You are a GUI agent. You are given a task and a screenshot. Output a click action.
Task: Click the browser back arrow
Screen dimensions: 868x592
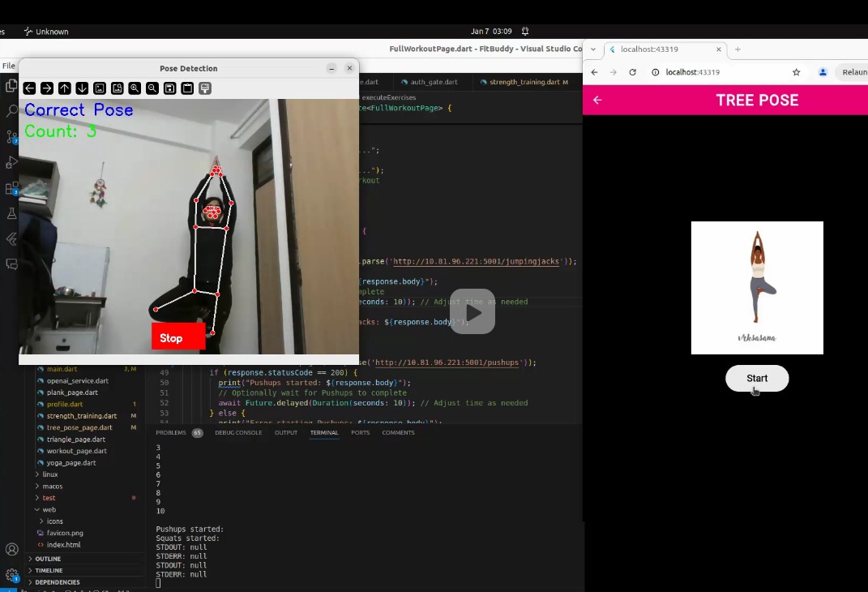(x=594, y=72)
